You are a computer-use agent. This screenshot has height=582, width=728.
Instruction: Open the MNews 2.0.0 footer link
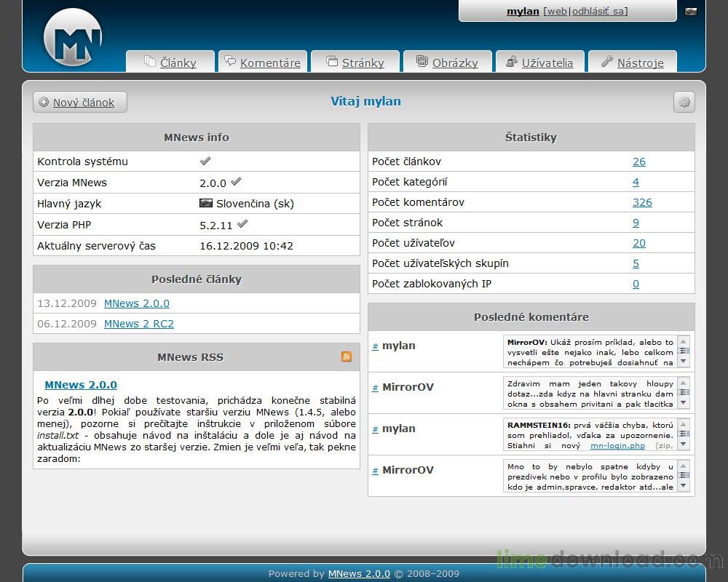(359, 574)
